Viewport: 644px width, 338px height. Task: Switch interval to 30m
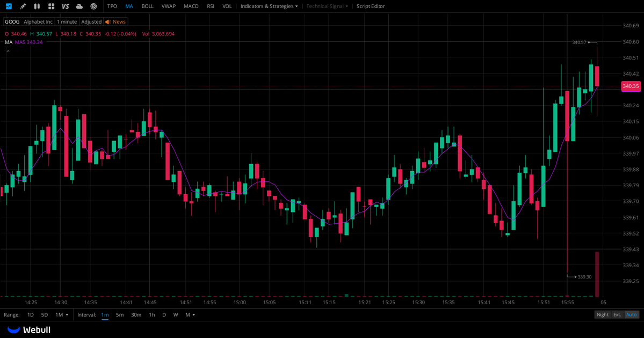tap(136, 314)
